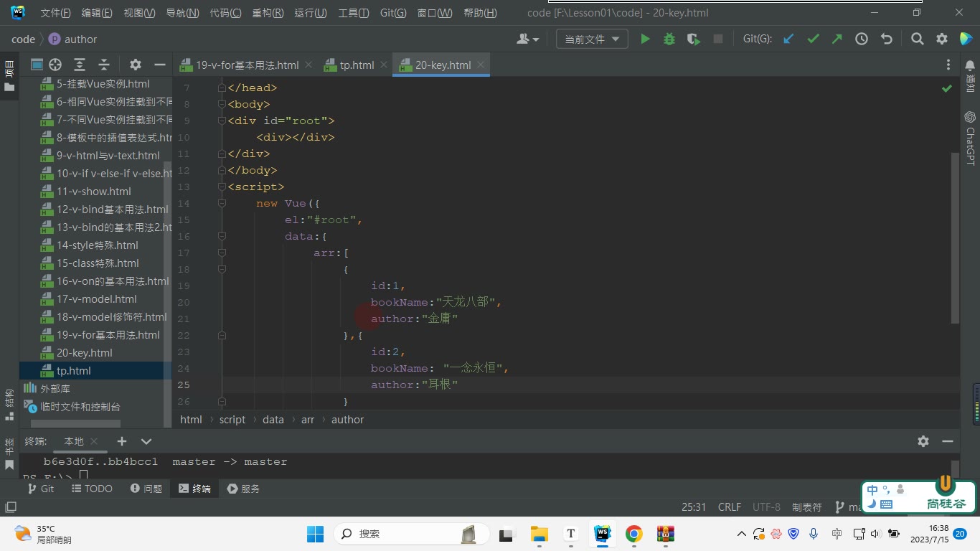The height and width of the screenshot is (551, 980).
Task: Open Chrome from the Windows taskbar
Action: tap(633, 534)
